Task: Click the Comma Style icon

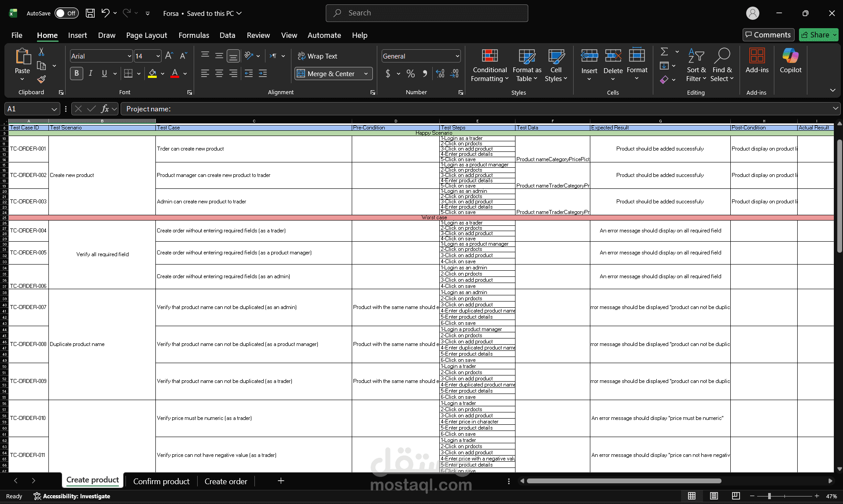Action: coord(425,74)
